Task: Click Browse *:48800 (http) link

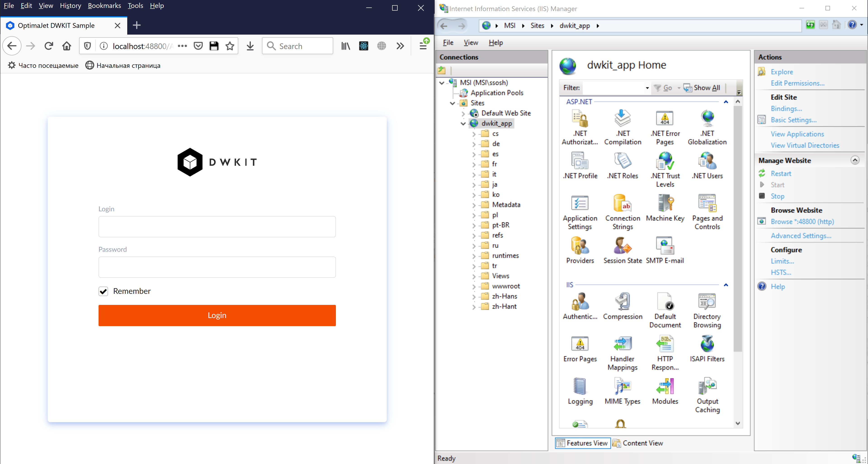Action: click(802, 222)
